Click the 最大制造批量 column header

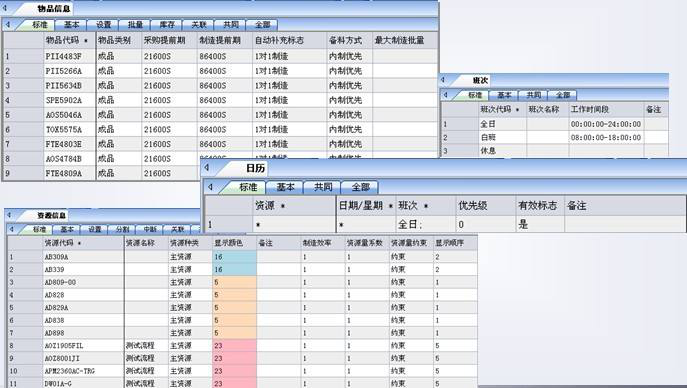tap(404, 40)
